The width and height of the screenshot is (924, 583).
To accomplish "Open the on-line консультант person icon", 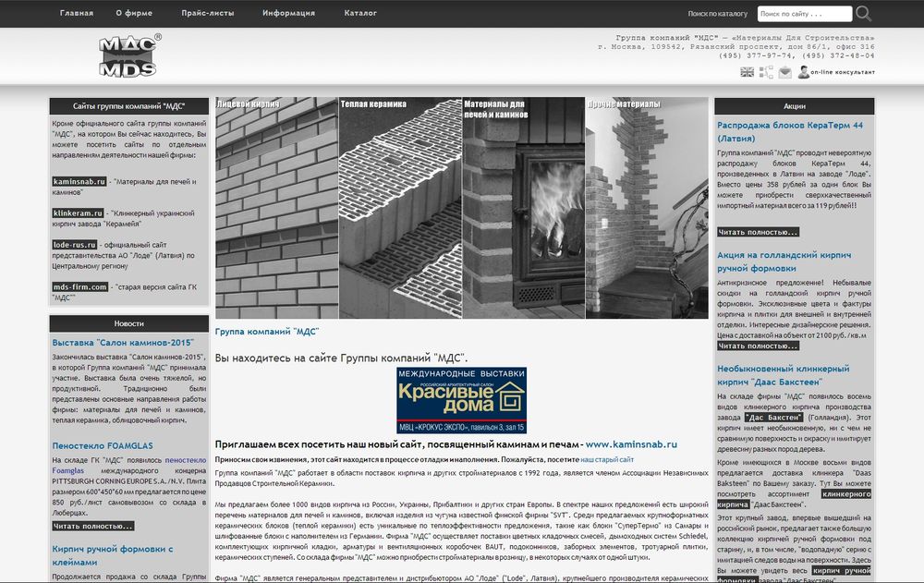I will click(x=804, y=72).
